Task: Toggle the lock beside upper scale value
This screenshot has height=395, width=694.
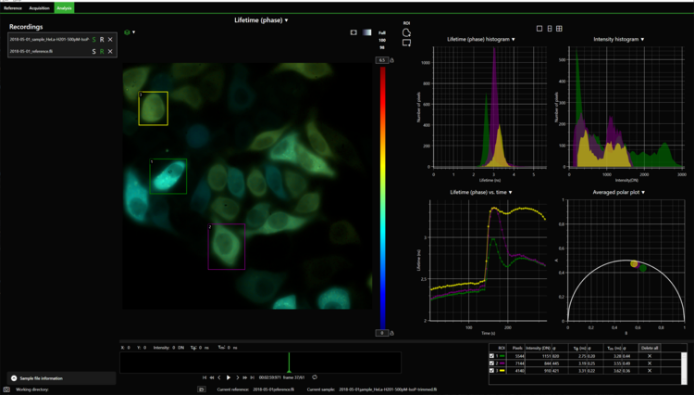Action: coord(392,60)
